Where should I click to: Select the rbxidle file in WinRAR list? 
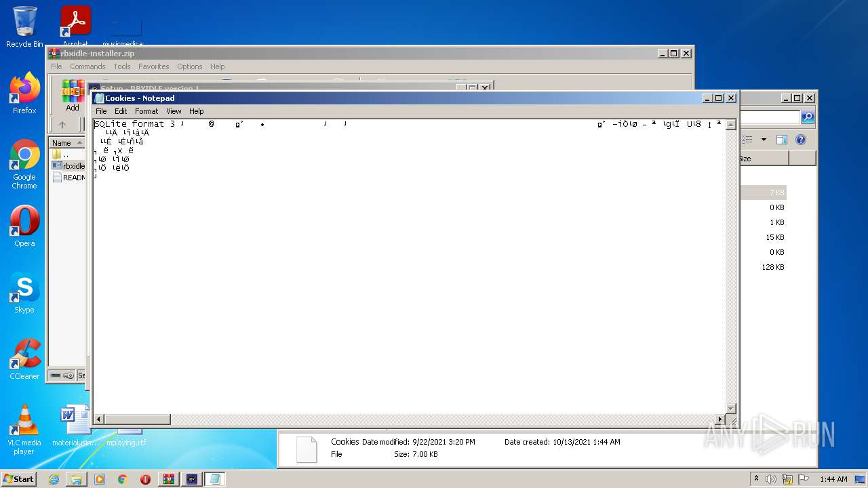click(x=68, y=166)
